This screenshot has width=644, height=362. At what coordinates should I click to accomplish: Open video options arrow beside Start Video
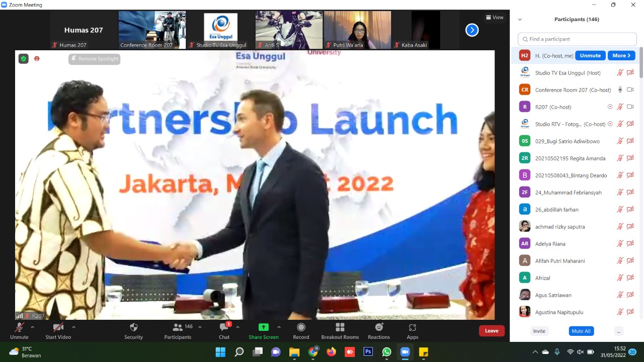(x=73, y=327)
